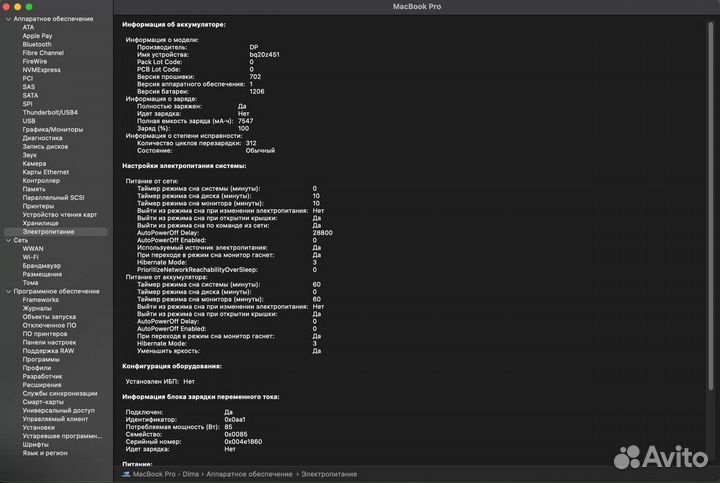Image resolution: width=720 pixels, height=483 pixels.
Task: Select Звук in the sidebar
Action: coord(29,155)
